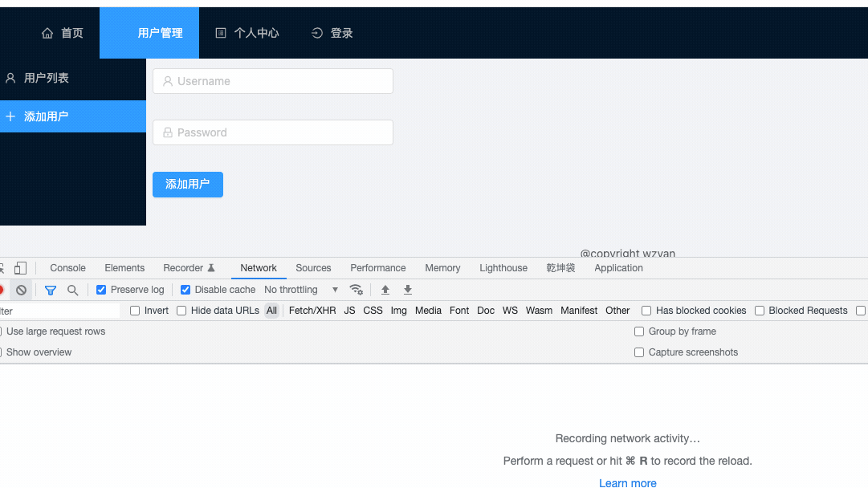
Task: Click the flask icon next to Recorder
Action: click(x=211, y=268)
